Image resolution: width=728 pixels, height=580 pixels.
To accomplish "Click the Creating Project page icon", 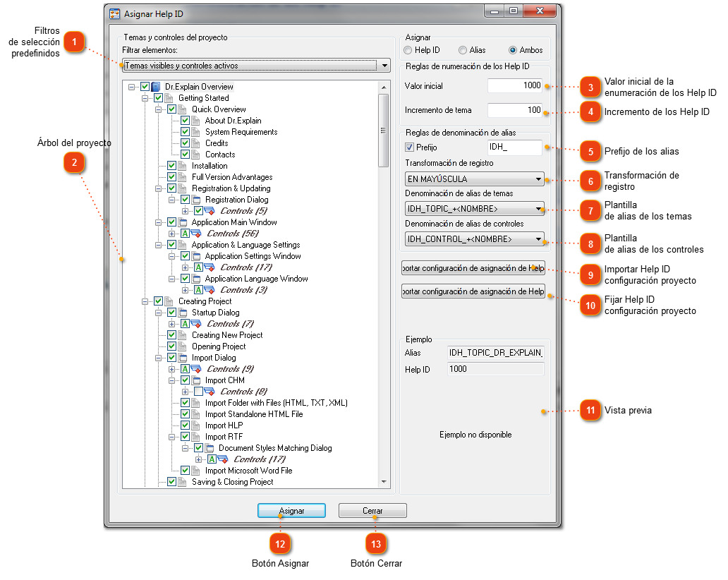I will tap(169, 301).
